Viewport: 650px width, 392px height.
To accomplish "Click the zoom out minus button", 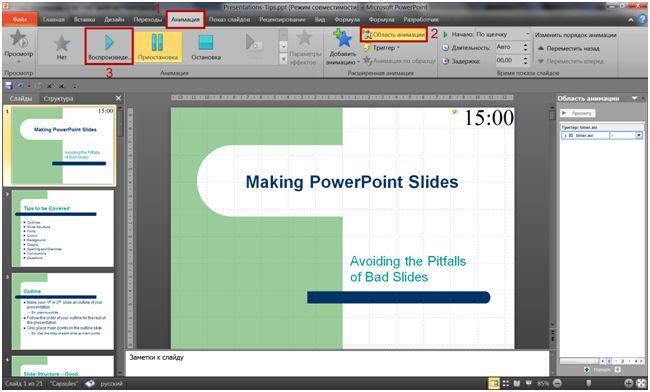I will click(558, 384).
